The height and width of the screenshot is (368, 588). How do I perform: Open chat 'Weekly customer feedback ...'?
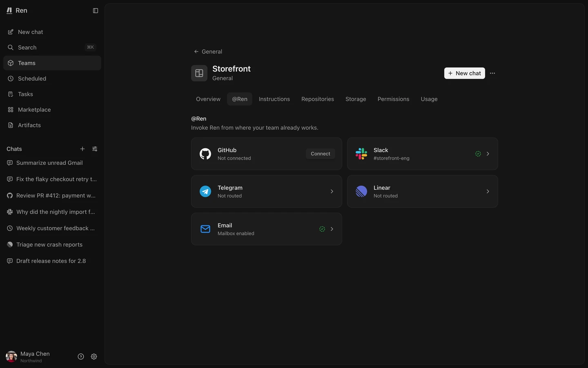[x=52, y=228]
